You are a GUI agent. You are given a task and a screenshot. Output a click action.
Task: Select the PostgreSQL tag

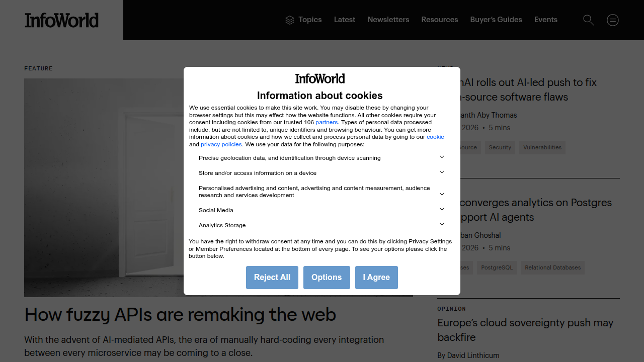(497, 267)
